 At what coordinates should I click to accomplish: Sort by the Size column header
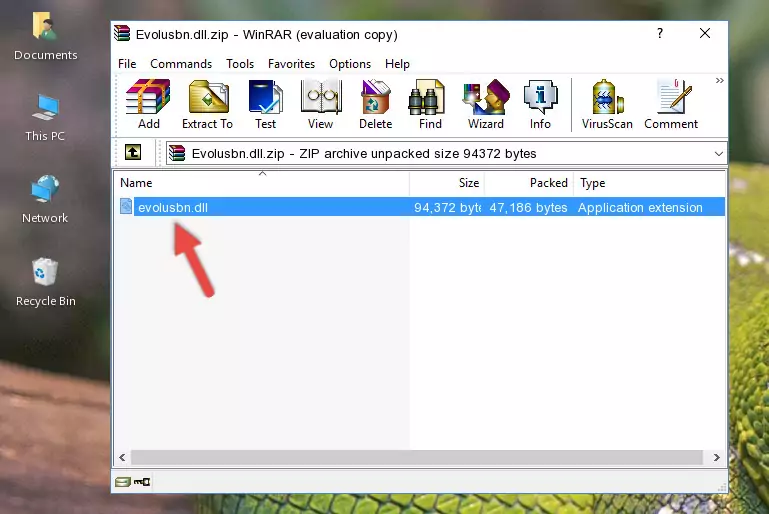coord(447,183)
